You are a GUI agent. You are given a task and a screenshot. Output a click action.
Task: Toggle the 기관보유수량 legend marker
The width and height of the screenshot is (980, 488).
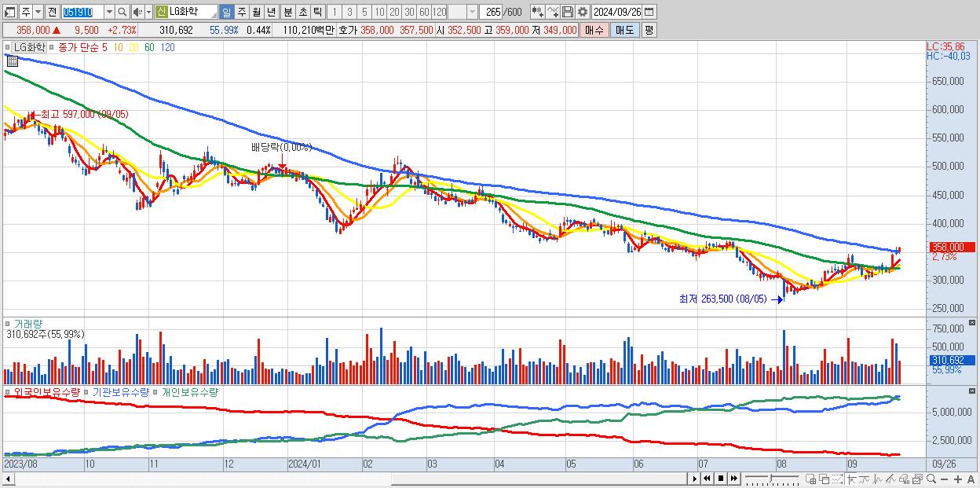coord(87,391)
